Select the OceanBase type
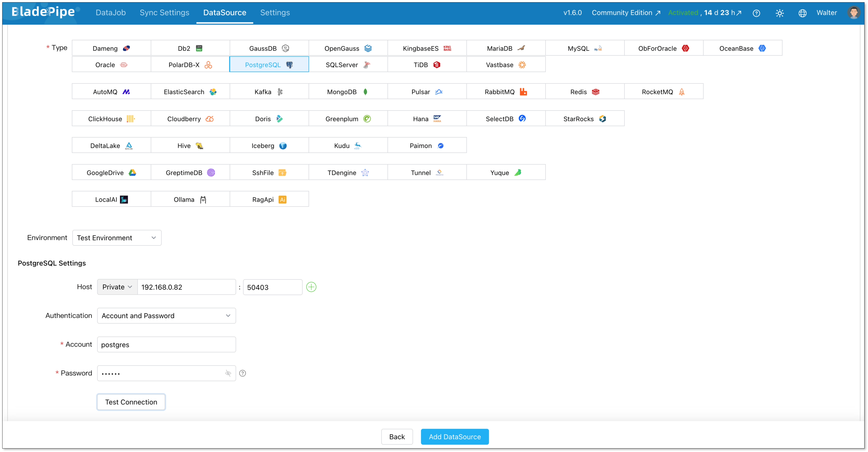Screen dimensions: 868x452 [742, 48]
